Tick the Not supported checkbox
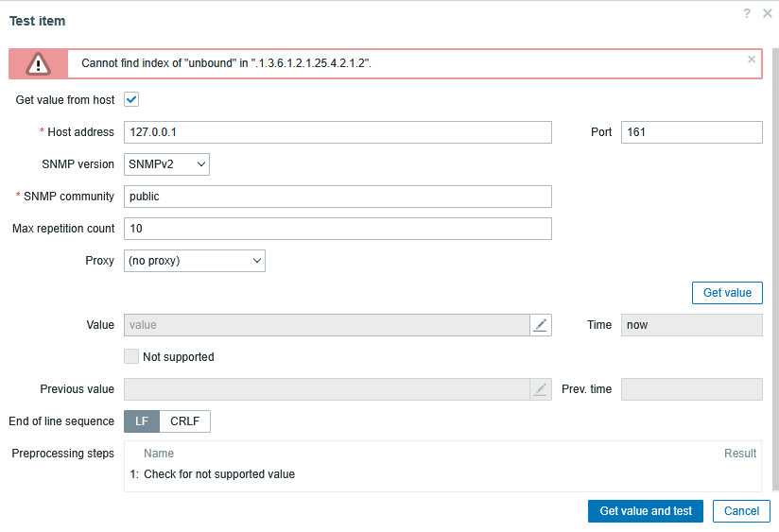The width and height of the screenshot is (779, 532). 131,357
